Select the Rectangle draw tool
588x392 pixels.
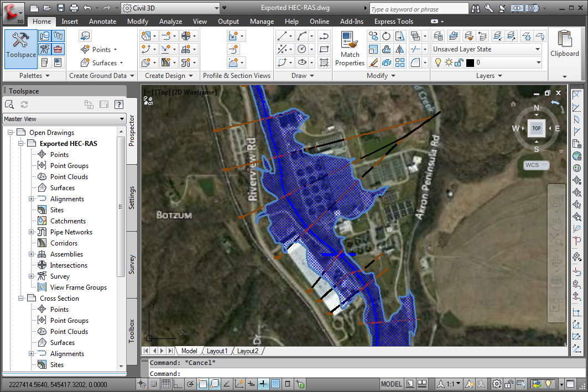click(324, 49)
